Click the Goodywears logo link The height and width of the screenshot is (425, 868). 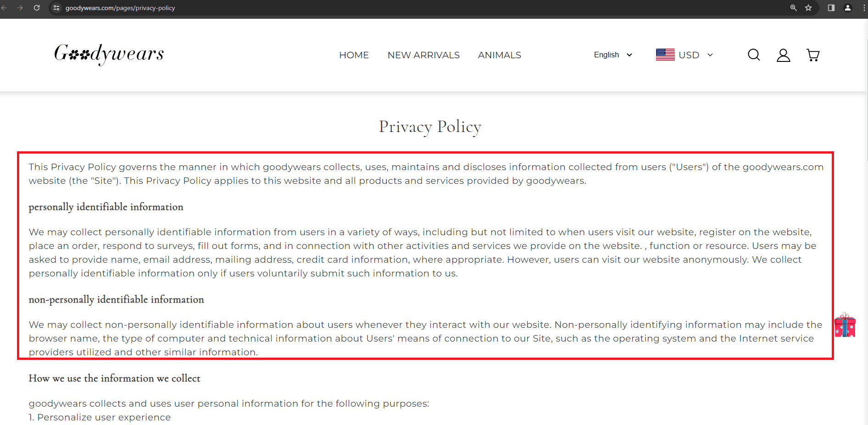(109, 54)
